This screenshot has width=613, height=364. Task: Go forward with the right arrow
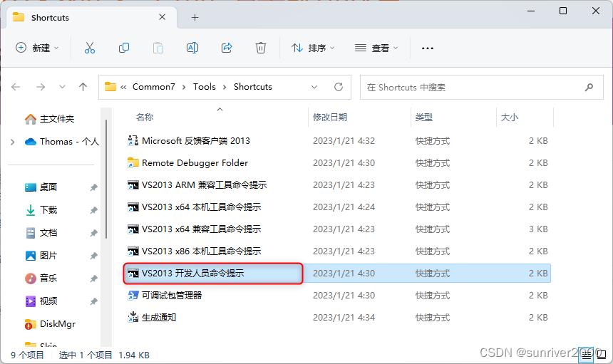(41, 87)
